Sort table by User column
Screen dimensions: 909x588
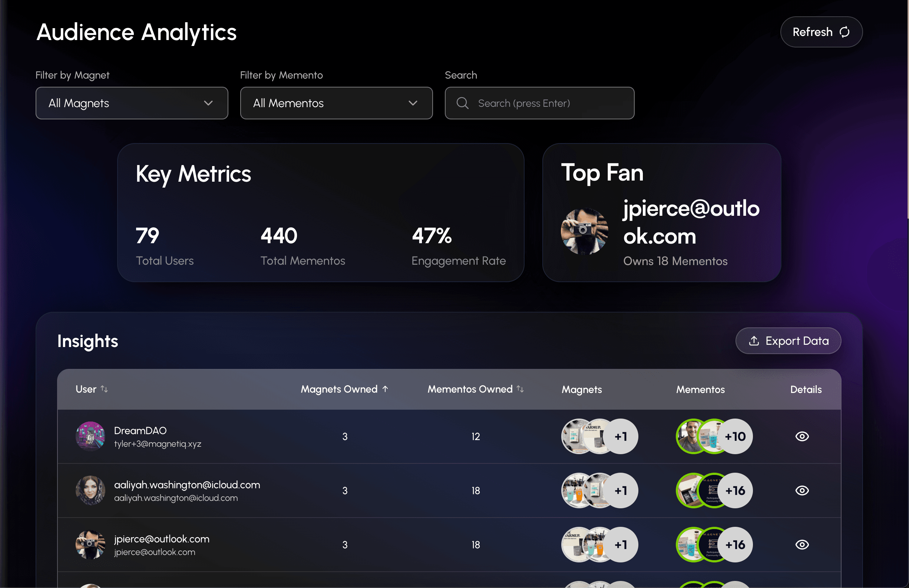(92, 389)
